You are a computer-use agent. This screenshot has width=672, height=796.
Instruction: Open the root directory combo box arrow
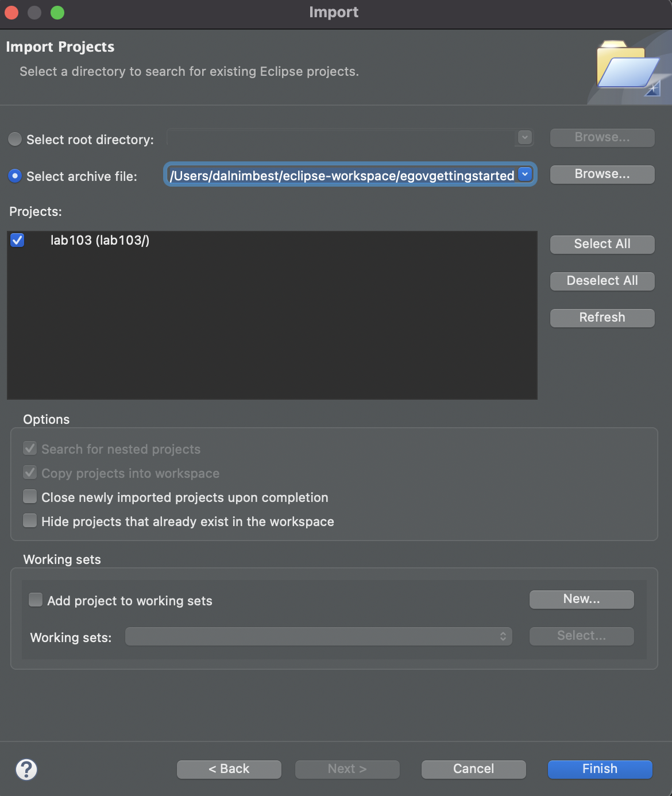click(525, 137)
